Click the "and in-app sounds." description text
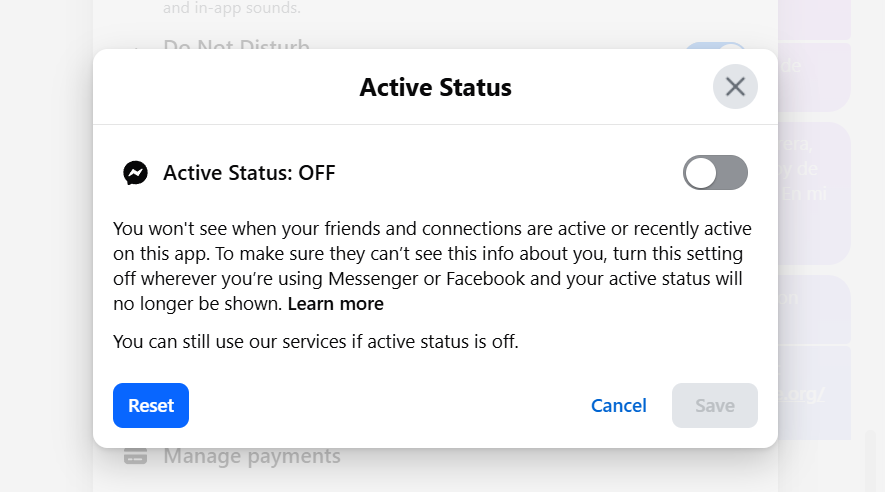This screenshot has width=885, height=492. click(231, 10)
